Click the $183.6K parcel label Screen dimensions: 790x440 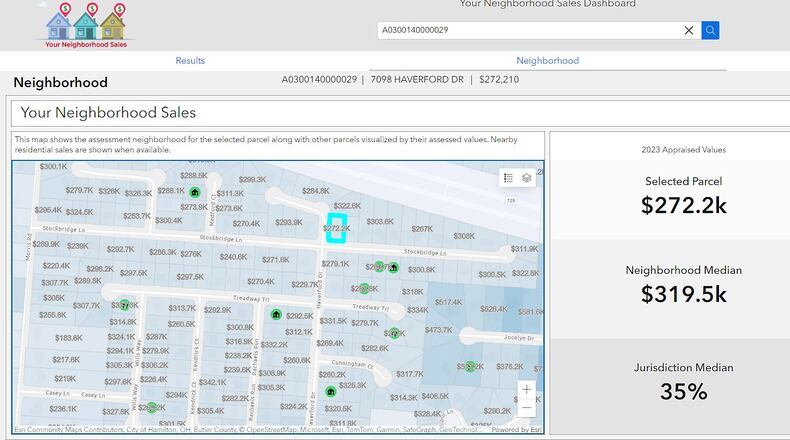[69, 338]
